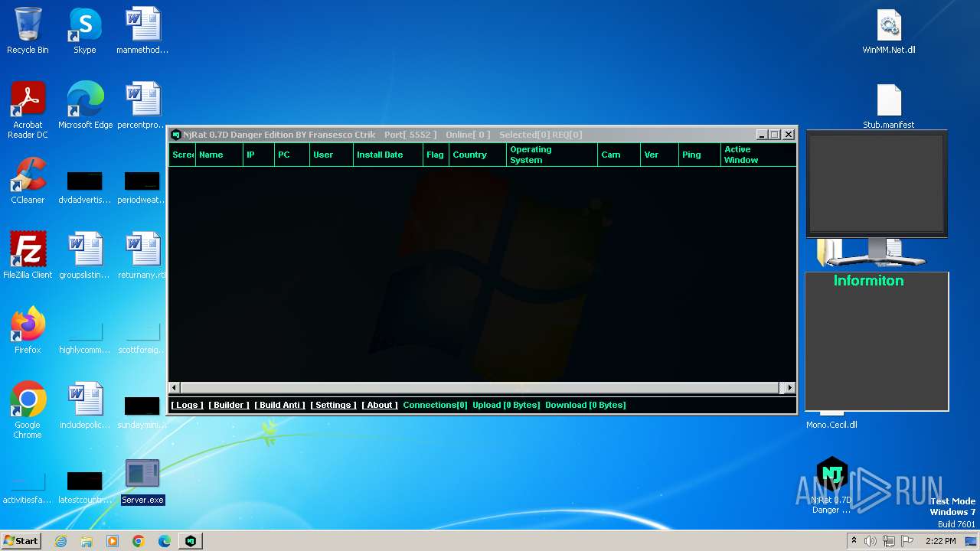Viewport: 980px width, 551px height.
Task: Click the Country column header
Action: click(x=478, y=155)
